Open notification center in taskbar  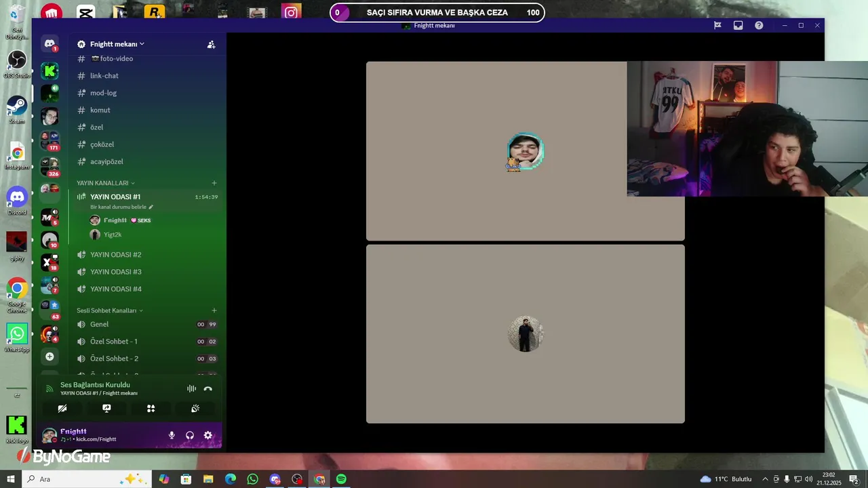pos(854,479)
